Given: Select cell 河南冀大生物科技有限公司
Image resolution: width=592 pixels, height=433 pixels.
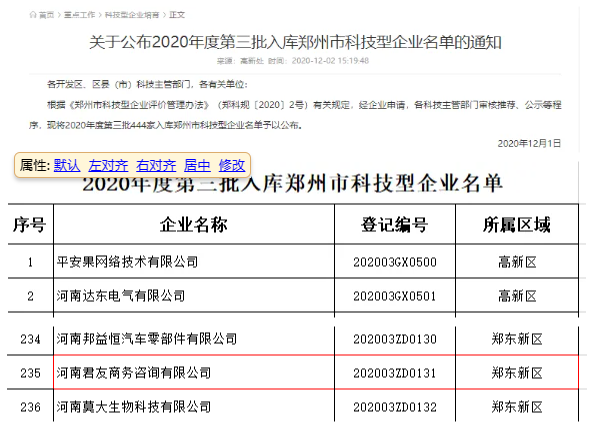Looking at the screenshot, I should (134, 407).
